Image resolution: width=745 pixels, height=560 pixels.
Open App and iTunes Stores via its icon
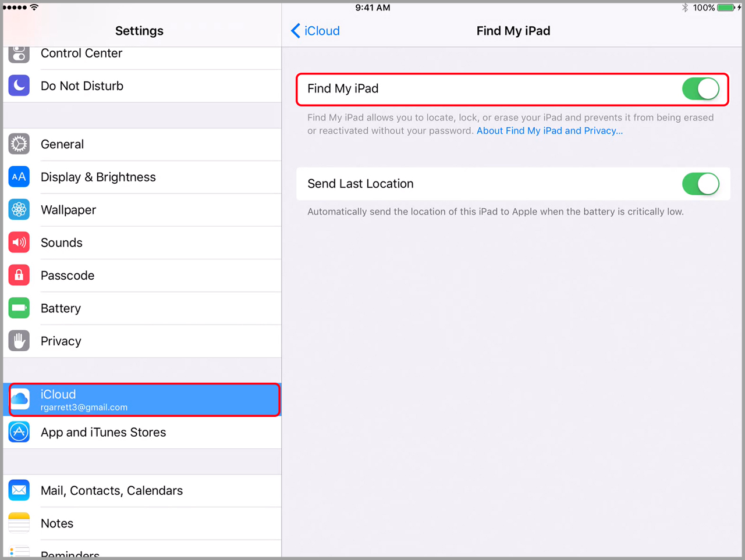[19, 431]
